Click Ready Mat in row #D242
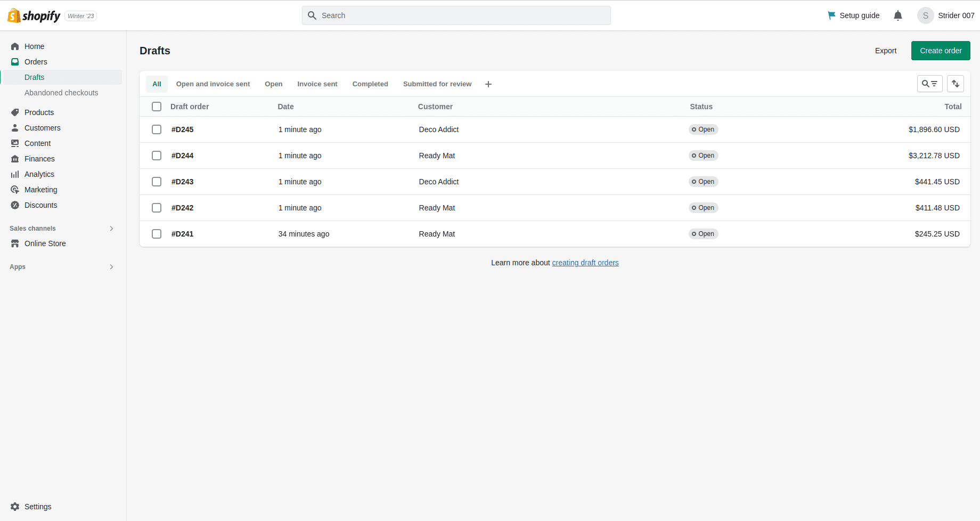This screenshot has height=521, width=980. [x=437, y=208]
